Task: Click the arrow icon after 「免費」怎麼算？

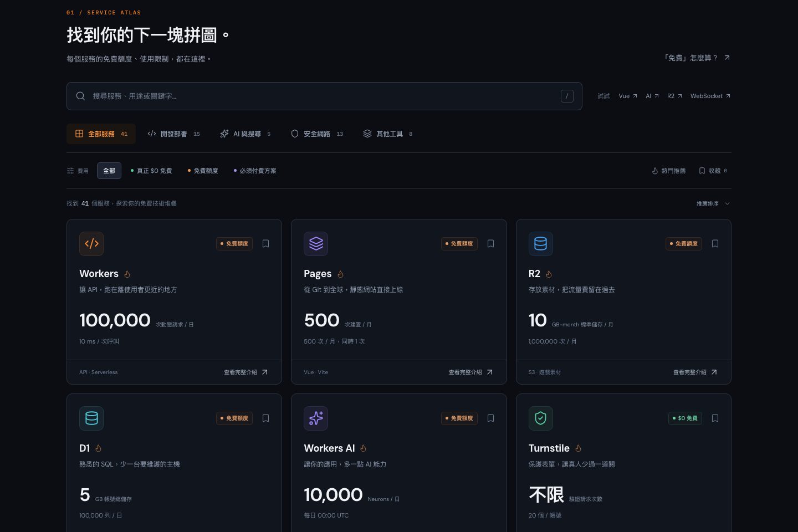Action: pyautogui.click(x=727, y=58)
